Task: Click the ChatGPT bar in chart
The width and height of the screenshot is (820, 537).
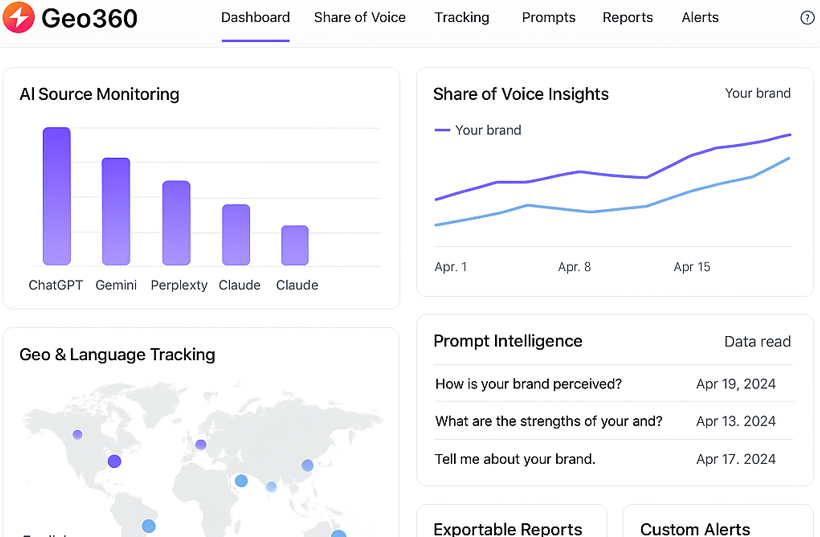Action: [56, 196]
